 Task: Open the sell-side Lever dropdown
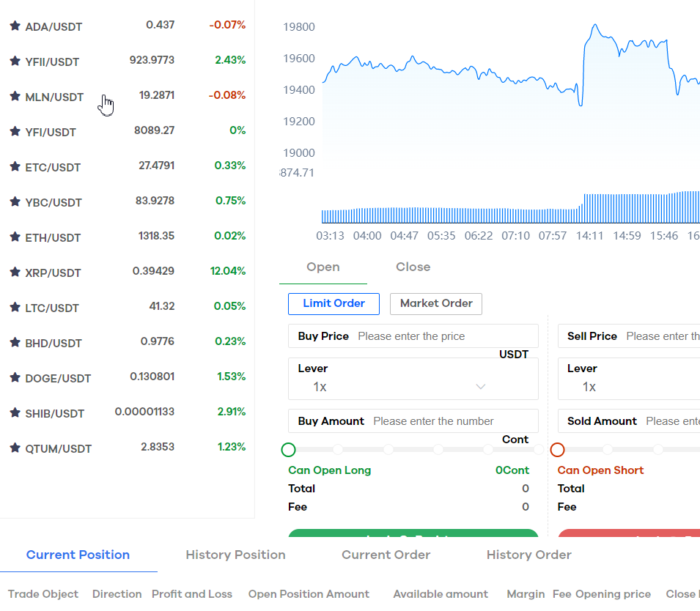[x=629, y=379]
